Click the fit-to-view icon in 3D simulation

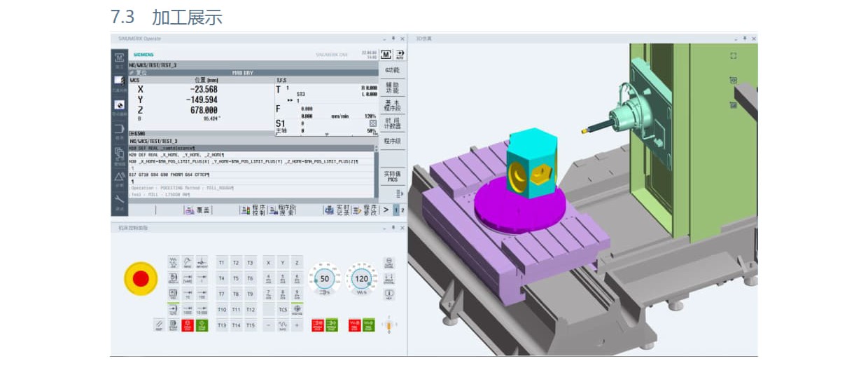(x=734, y=55)
